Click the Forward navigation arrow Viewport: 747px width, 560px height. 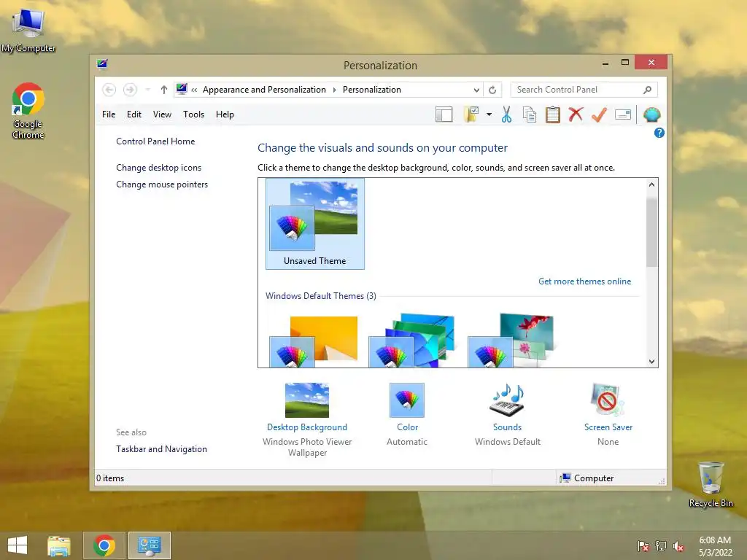tap(130, 90)
